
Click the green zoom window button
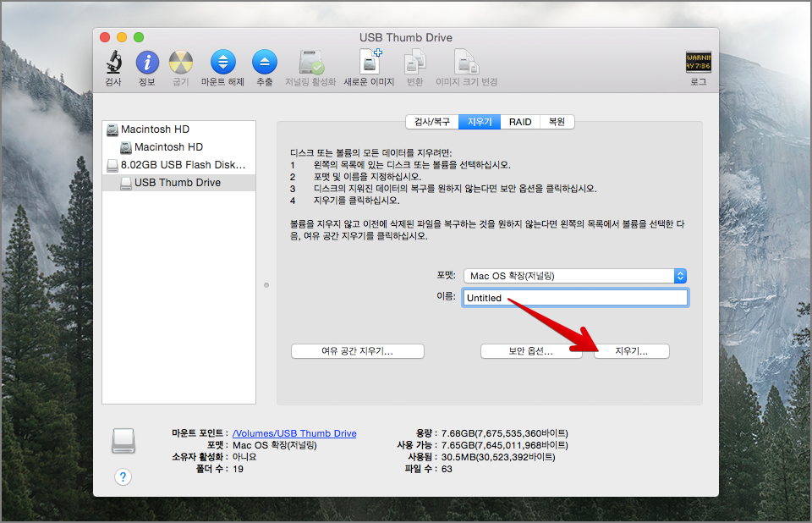[x=139, y=37]
